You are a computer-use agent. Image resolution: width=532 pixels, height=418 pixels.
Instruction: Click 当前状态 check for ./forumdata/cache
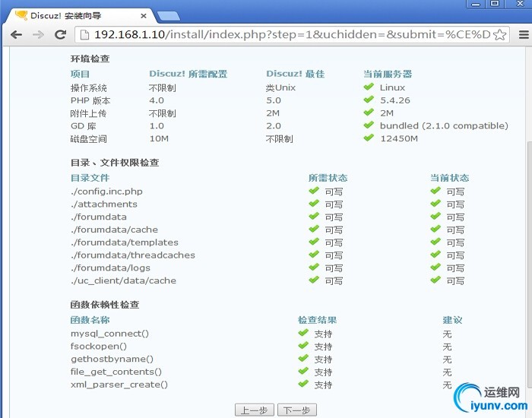point(435,229)
